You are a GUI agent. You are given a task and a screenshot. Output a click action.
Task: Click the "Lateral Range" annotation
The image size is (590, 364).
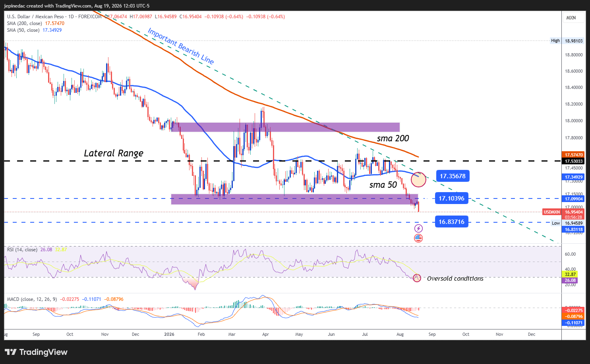[x=114, y=153]
